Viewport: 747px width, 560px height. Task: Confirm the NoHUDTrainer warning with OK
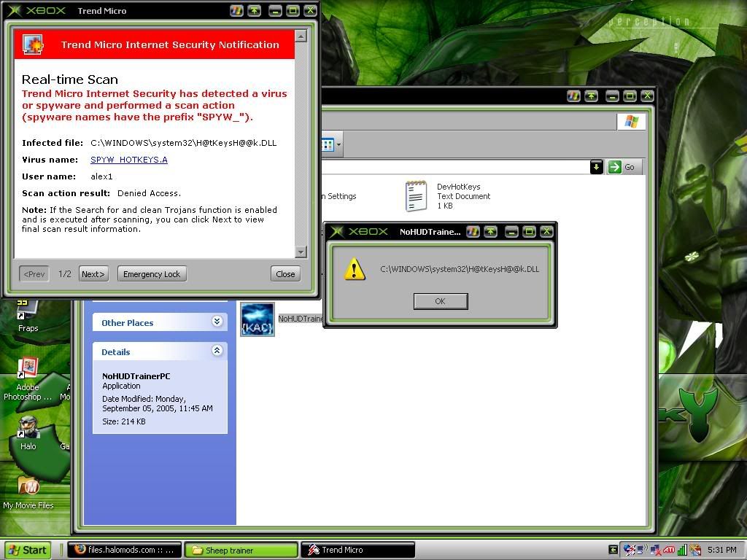pyautogui.click(x=441, y=301)
